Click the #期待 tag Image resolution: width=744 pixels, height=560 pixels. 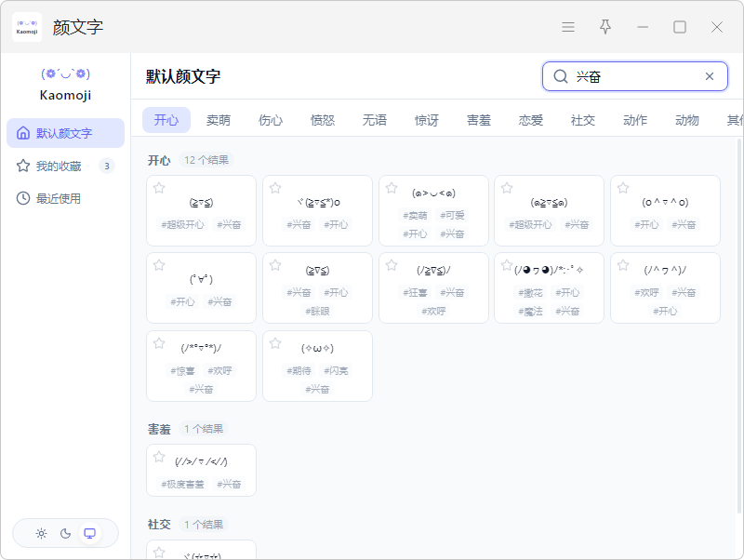(x=299, y=370)
